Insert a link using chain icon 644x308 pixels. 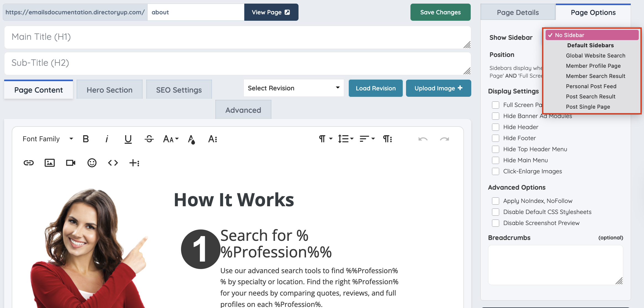click(x=28, y=163)
